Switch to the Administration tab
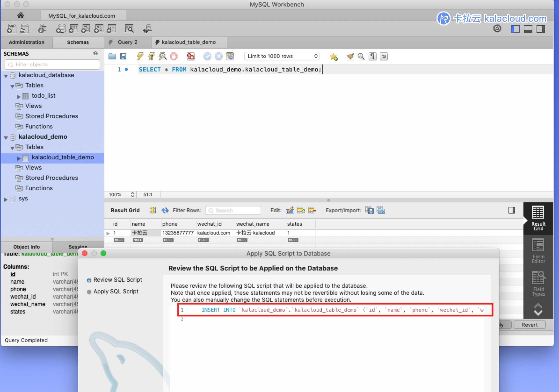The image size is (559, 392). (26, 42)
